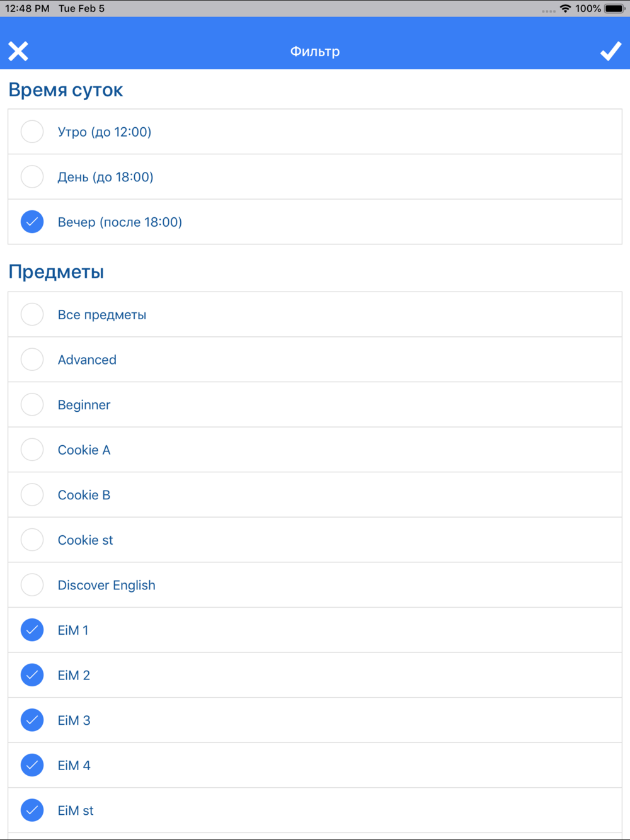Enable the Discover English checkbox
The image size is (630, 840).
[x=32, y=585]
